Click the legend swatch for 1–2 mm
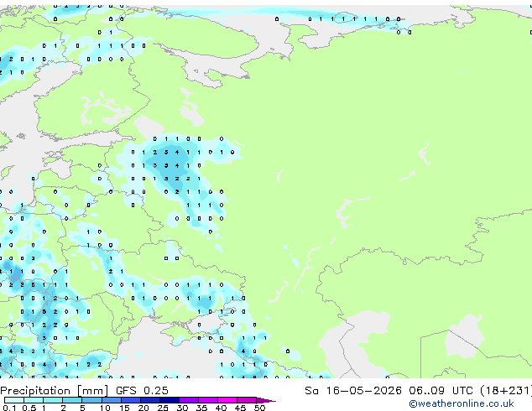 (x=53, y=400)
